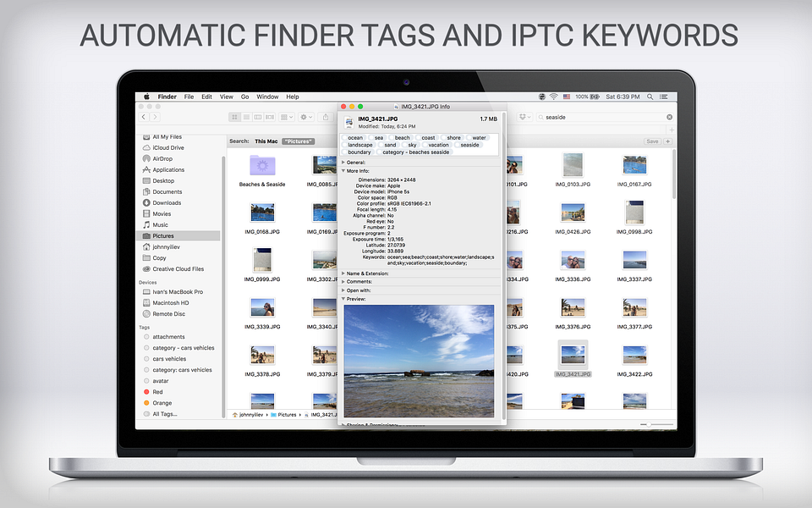Image resolution: width=812 pixels, height=508 pixels.
Task: Go back in Finder window
Action: click(x=144, y=117)
